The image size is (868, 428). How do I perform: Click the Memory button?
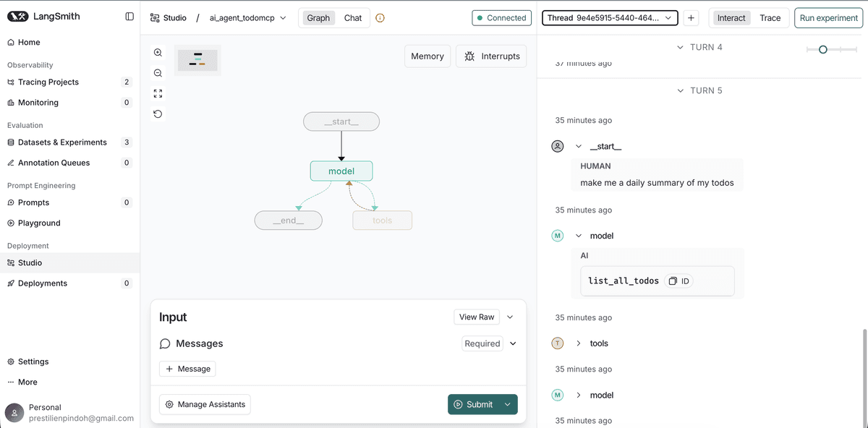tap(427, 56)
